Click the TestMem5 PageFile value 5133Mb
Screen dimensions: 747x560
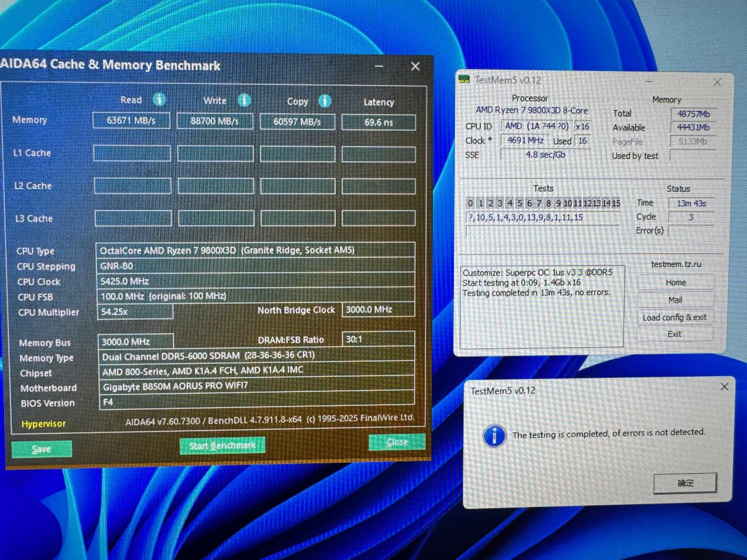[692, 142]
